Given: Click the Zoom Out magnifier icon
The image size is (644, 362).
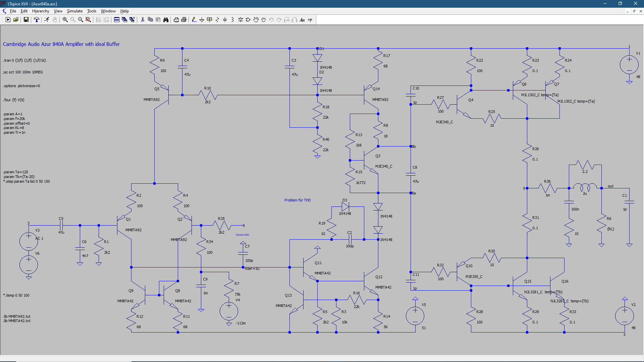Looking at the screenshot, I should click(80, 20).
